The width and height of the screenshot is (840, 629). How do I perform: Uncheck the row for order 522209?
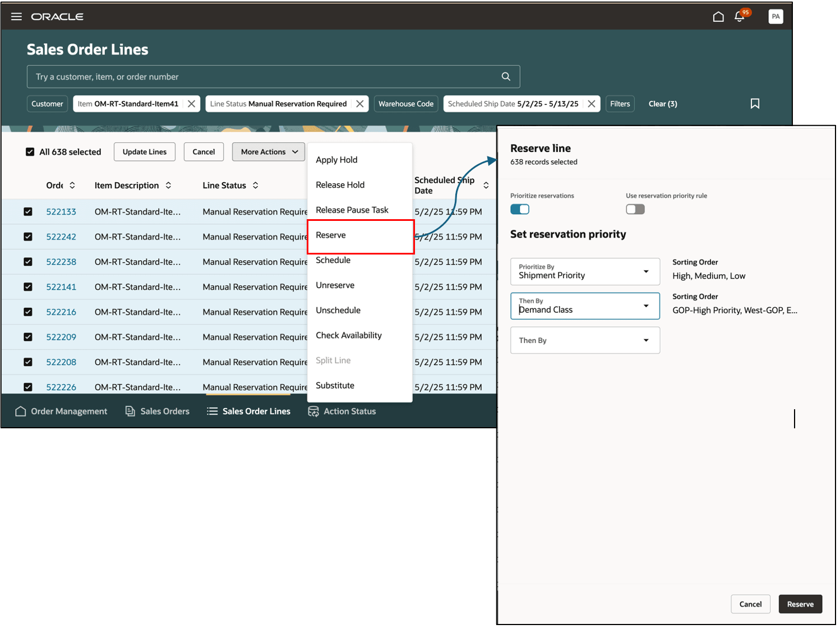coord(28,337)
